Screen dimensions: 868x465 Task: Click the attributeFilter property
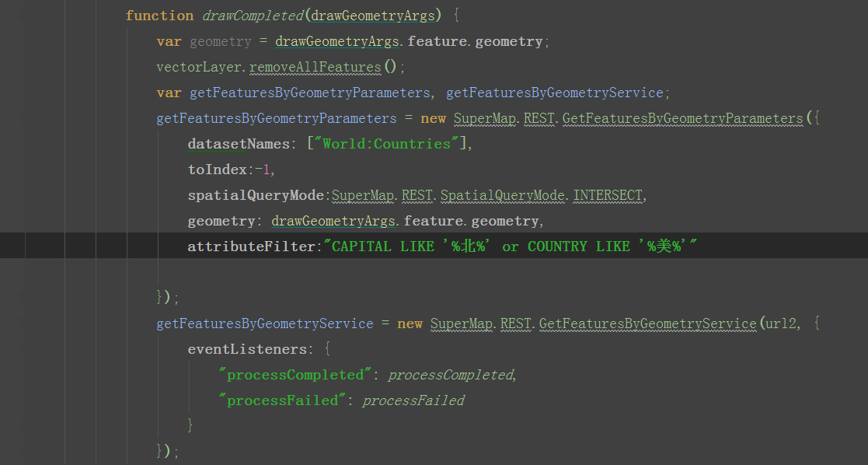tap(251, 246)
